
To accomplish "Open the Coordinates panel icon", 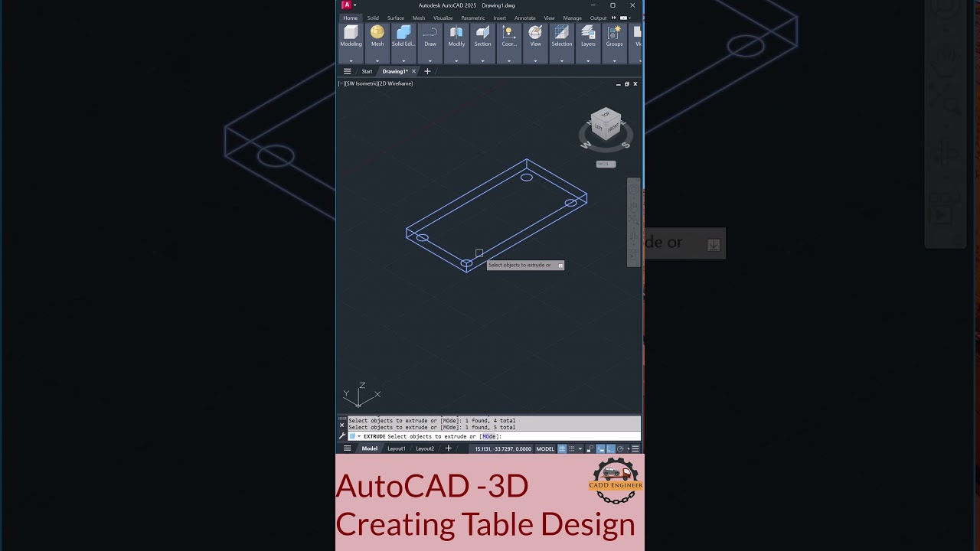I will point(509,32).
